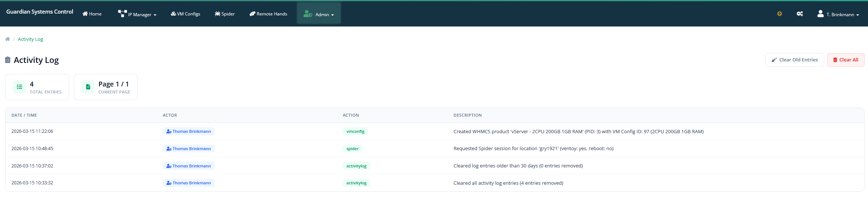
Task: Click the Total Entries list icon
Action: click(20, 87)
